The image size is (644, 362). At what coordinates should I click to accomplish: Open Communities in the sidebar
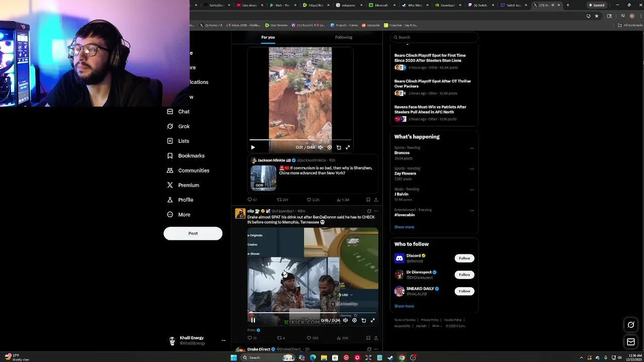188,170
